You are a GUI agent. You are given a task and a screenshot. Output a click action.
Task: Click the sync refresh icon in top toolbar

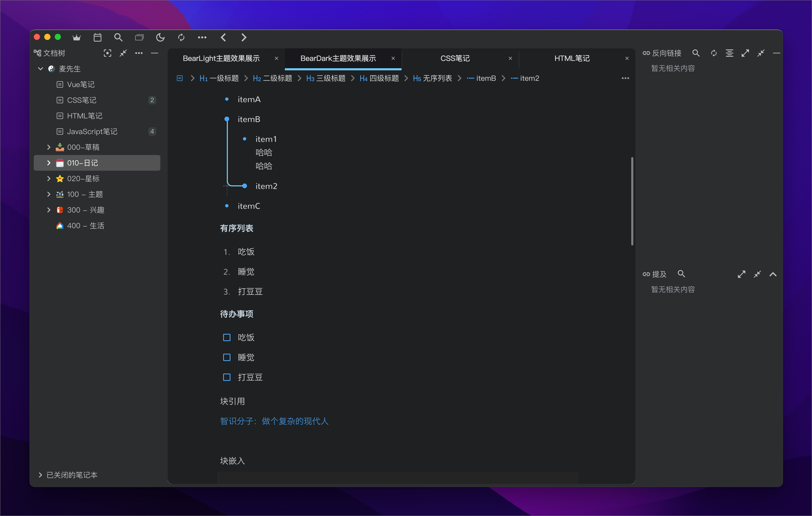[x=182, y=37]
